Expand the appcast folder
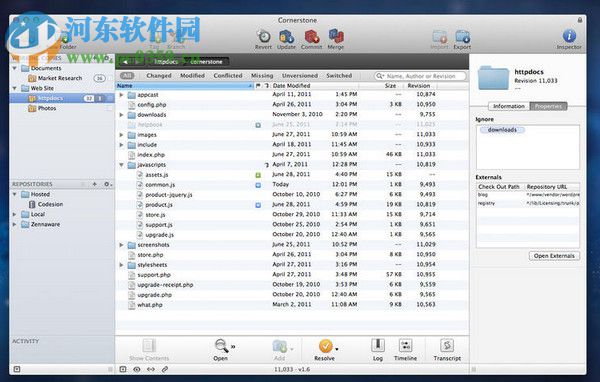The image size is (600, 382). (x=121, y=95)
